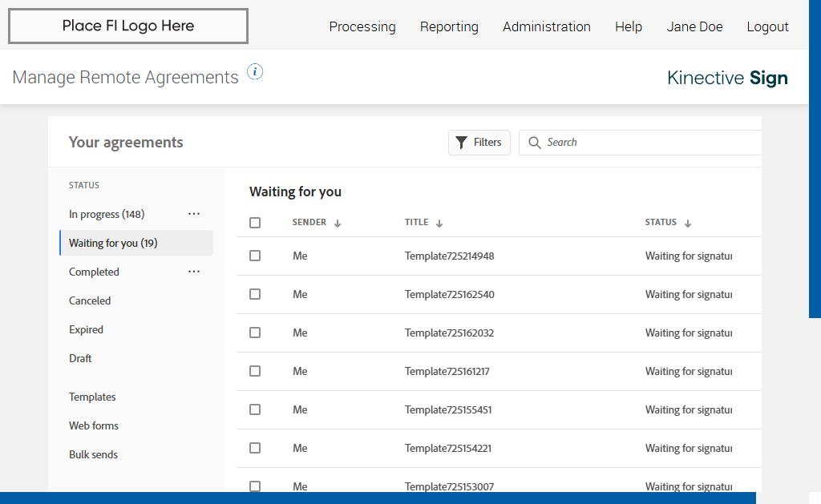Open the Completed more options menu

coord(194,272)
